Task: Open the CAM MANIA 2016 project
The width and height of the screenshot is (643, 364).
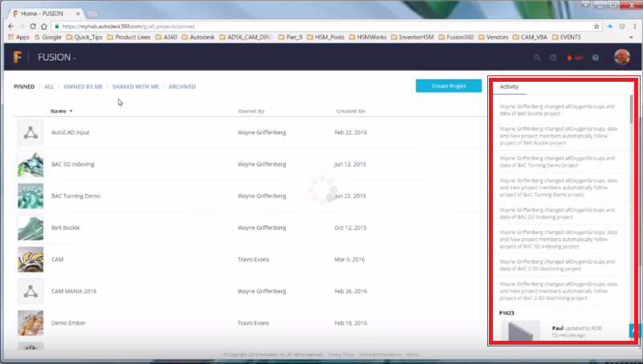Action: 74,291
